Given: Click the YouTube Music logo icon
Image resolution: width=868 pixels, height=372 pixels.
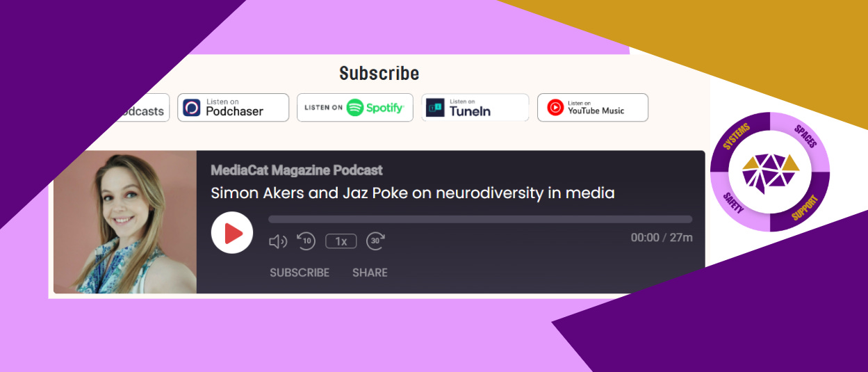Looking at the screenshot, I should click(555, 107).
